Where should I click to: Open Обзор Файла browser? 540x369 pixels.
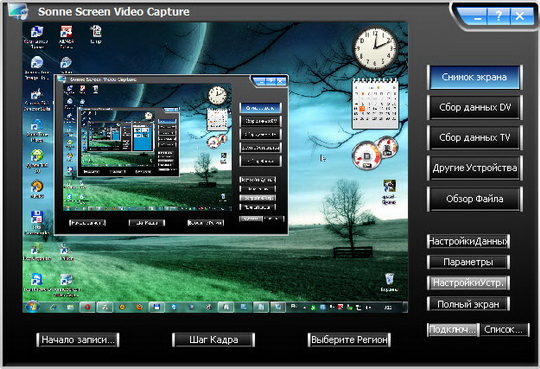pyautogui.click(x=475, y=199)
